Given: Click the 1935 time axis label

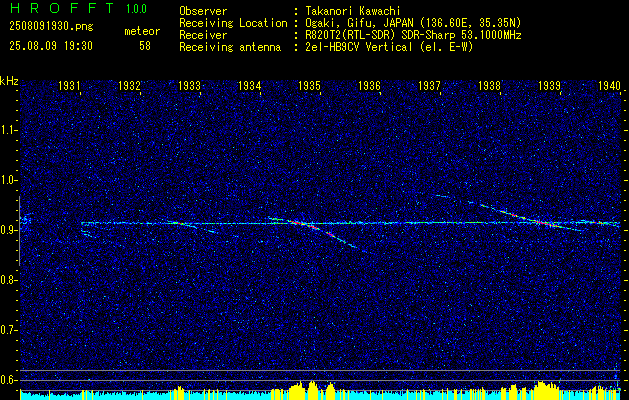Looking at the screenshot, I should 309,85.
